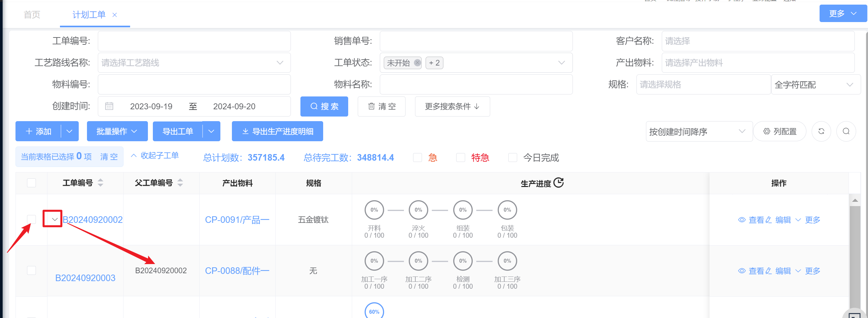
Task: Click the refresh table icon button
Action: pyautogui.click(x=821, y=131)
